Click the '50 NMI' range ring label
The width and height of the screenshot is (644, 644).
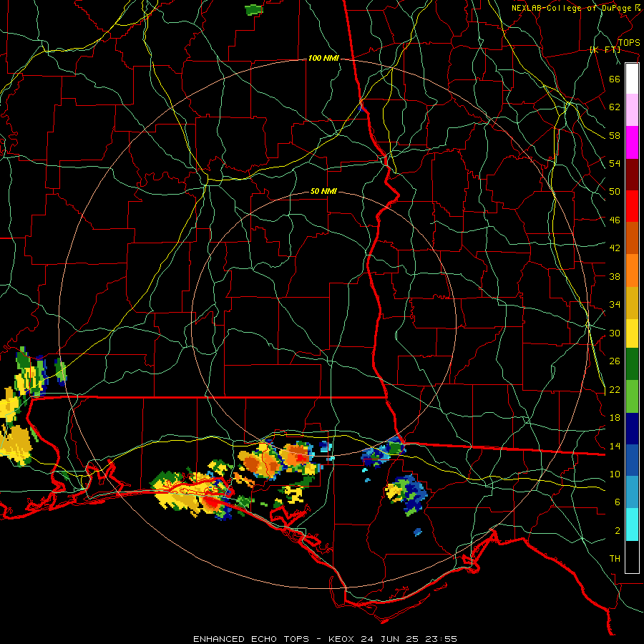pos(323,191)
